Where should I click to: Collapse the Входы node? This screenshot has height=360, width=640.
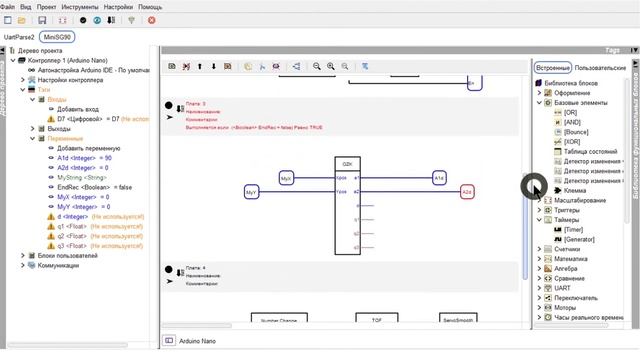(33, 99)
